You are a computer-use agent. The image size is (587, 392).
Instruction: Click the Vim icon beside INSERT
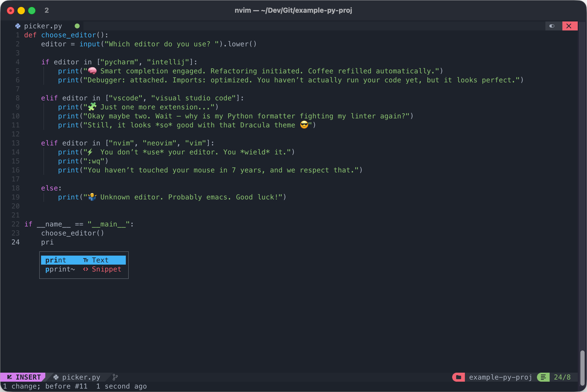[10, 377]
